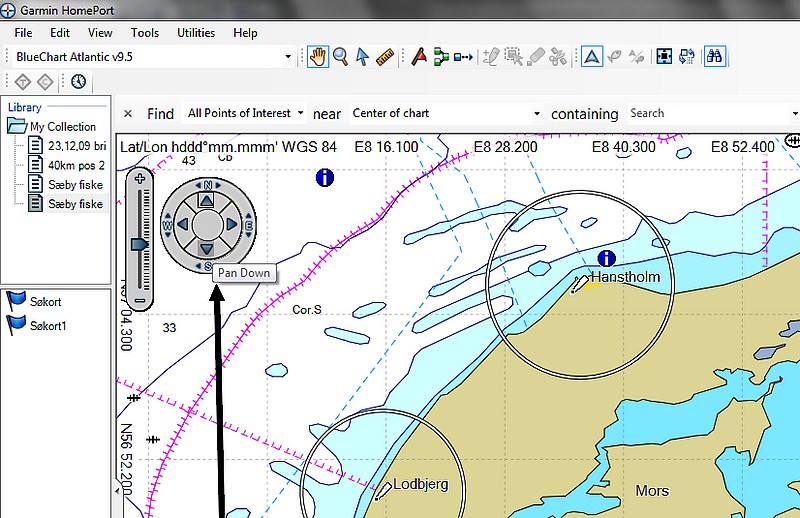Click the Insert pencil tool

click(491, 57)
